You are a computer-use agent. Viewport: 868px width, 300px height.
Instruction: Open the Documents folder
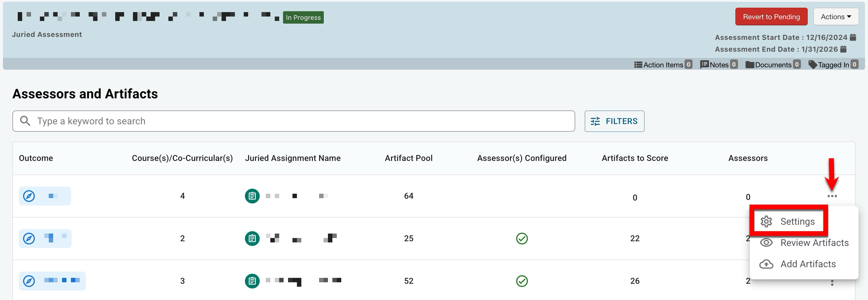pyautogui.click(x=772, y=65)
